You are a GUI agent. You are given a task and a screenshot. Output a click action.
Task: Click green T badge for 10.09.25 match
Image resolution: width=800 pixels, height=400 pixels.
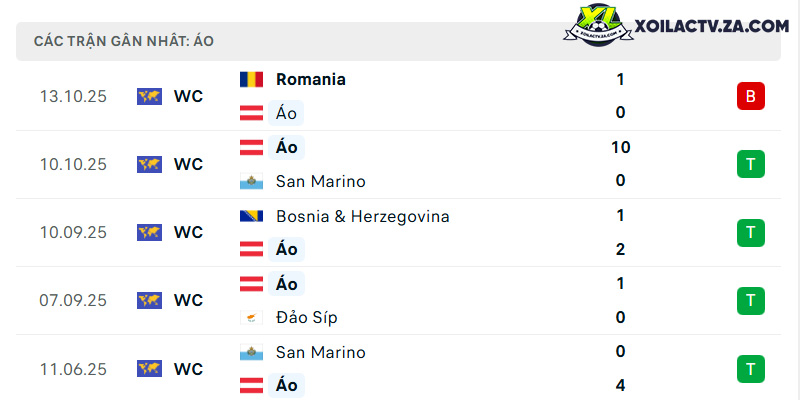[x=751, y=233]
